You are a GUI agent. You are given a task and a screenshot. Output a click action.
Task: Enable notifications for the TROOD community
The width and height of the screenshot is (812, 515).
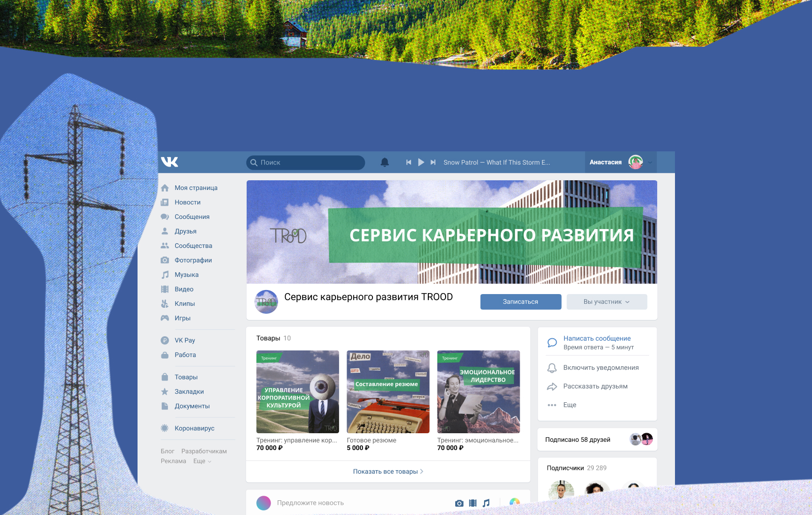(601, 368)
